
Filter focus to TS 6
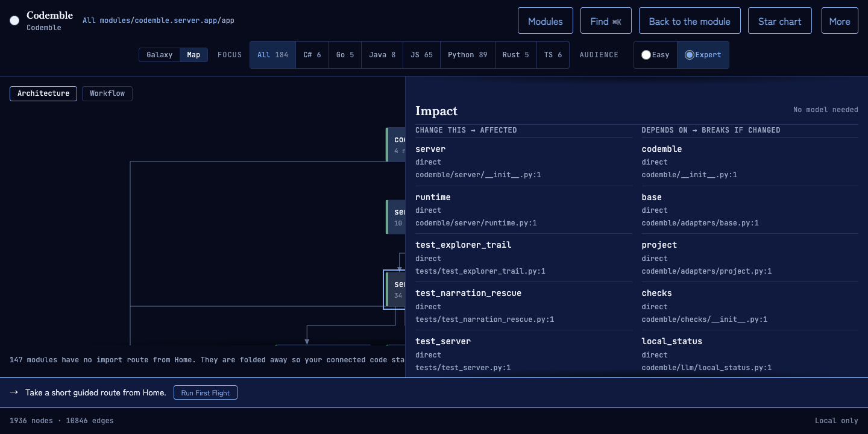[553, 55]
